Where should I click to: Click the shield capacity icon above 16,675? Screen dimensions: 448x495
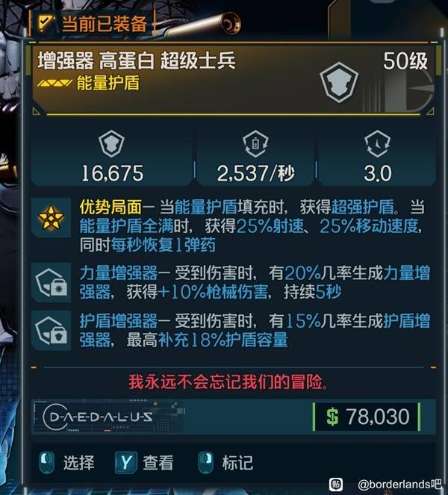click(111, 143)
